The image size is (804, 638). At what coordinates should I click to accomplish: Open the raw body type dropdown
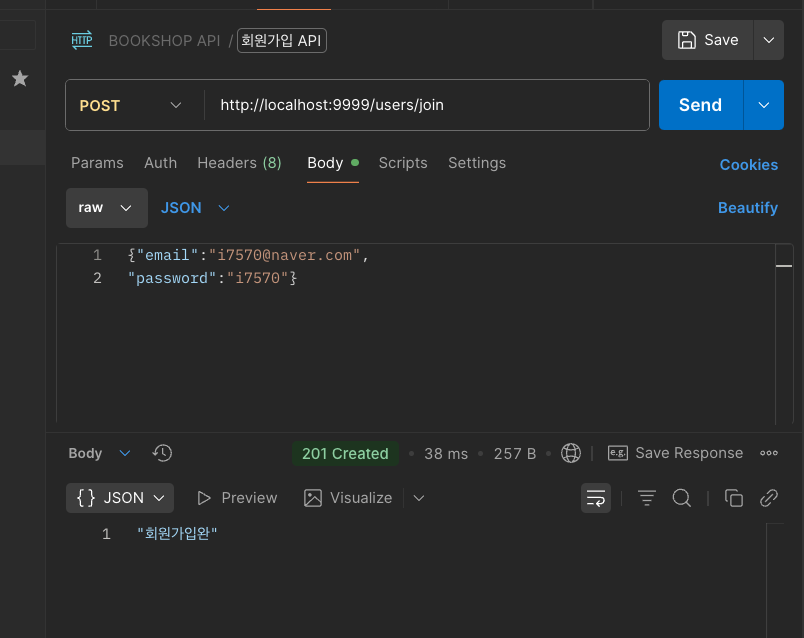tap(107, 208)
